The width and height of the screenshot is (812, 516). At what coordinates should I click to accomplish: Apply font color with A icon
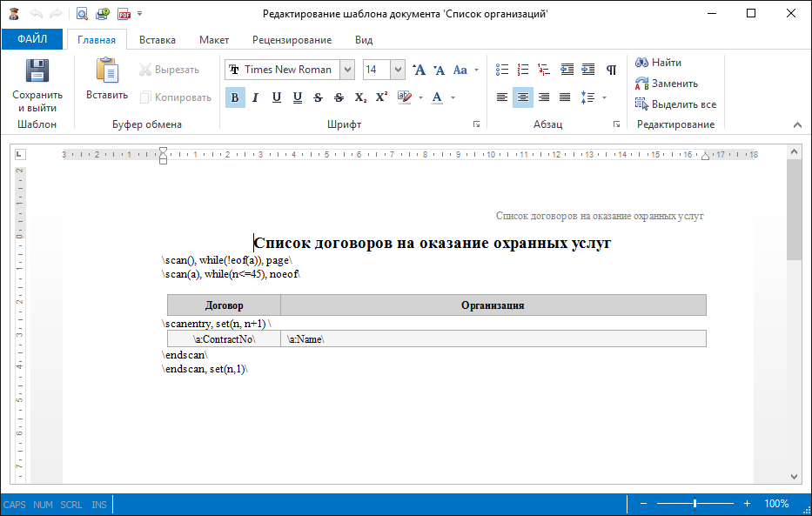tap(437, 97)
